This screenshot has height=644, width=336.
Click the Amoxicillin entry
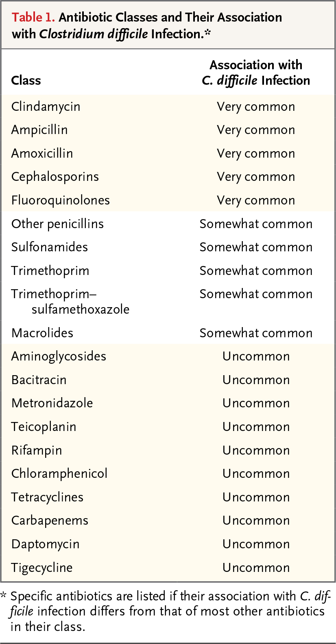point(42,154)
